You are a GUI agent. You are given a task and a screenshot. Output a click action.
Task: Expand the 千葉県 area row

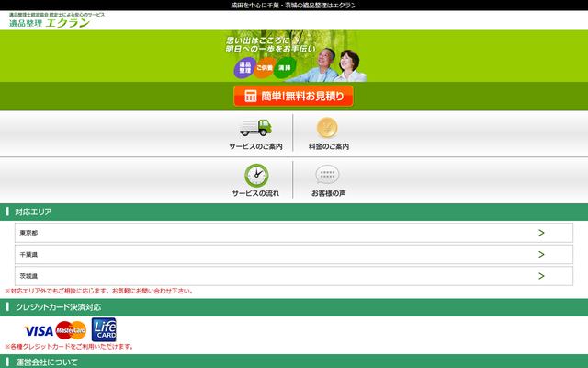pos(294,255)
